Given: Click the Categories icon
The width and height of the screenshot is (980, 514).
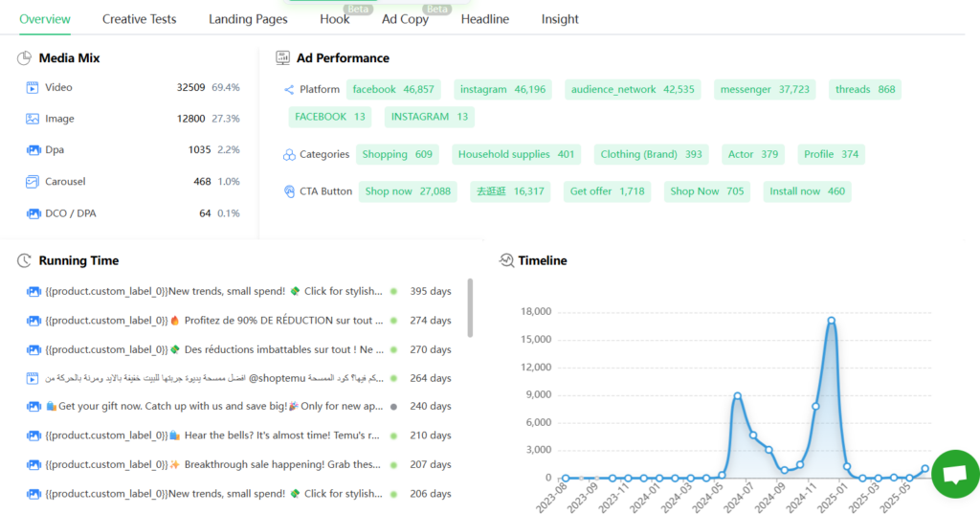Looking at the screenshot, I should click(289, 155).
